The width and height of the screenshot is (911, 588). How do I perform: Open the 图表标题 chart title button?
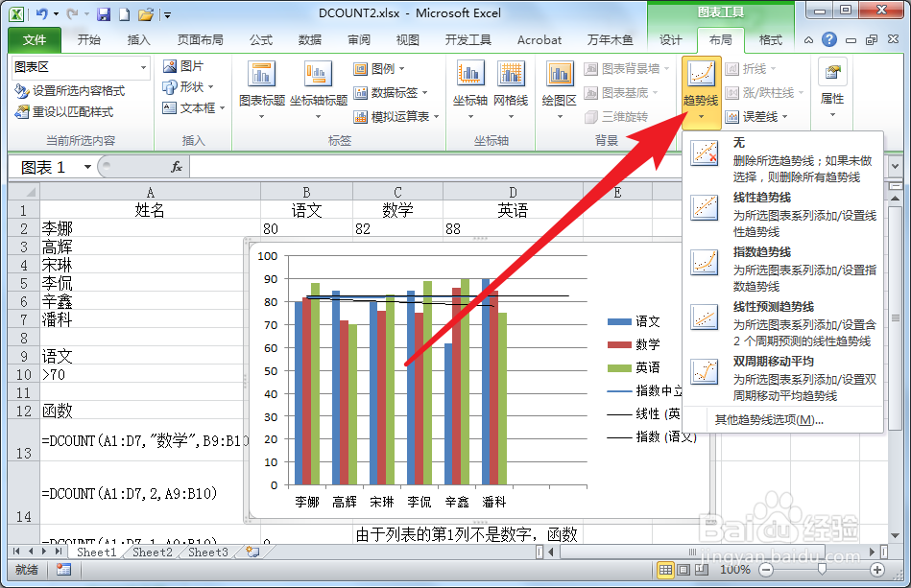pos(262,89)
